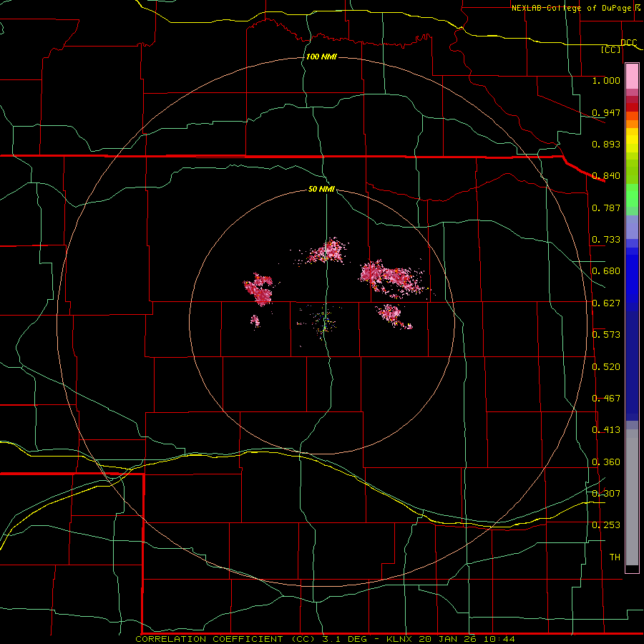Click the 0.253 scale value

606,525
